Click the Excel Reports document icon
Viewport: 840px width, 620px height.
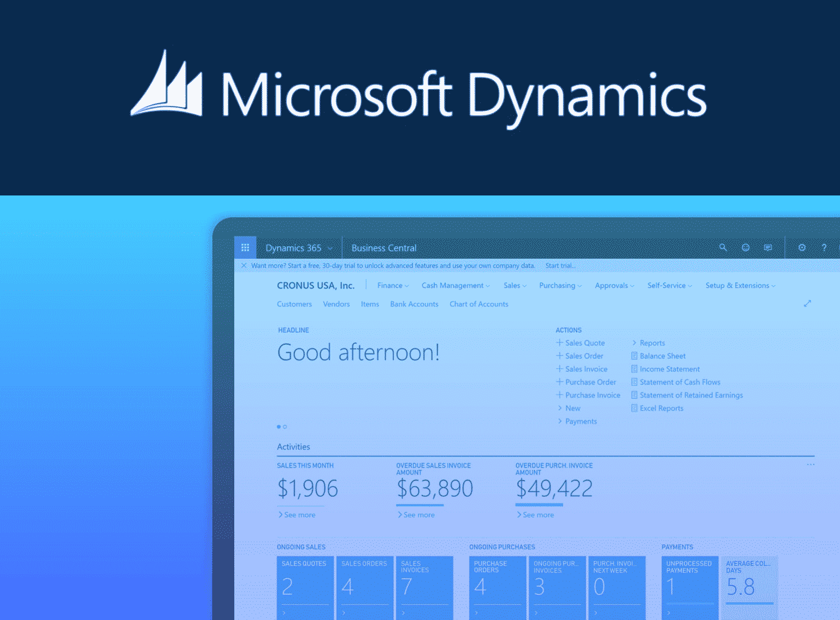click(x=634, y=408)
